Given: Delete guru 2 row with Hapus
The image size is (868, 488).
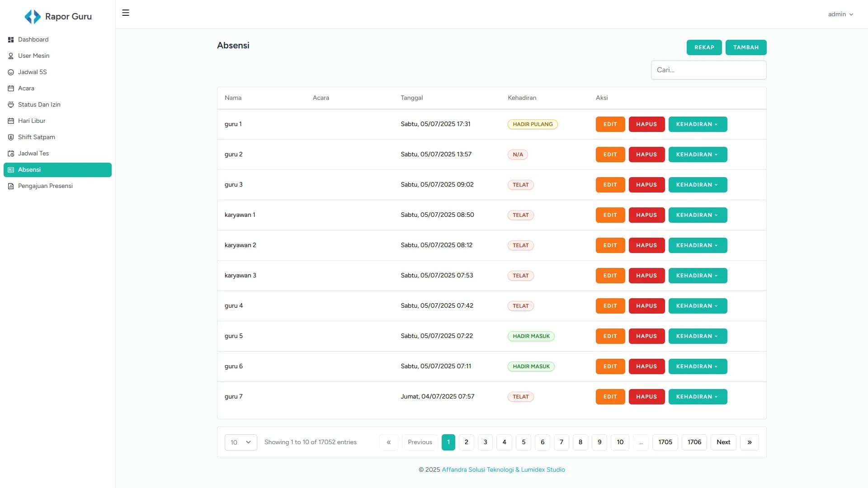Looking at the screenshot, I should click(646, 155).
